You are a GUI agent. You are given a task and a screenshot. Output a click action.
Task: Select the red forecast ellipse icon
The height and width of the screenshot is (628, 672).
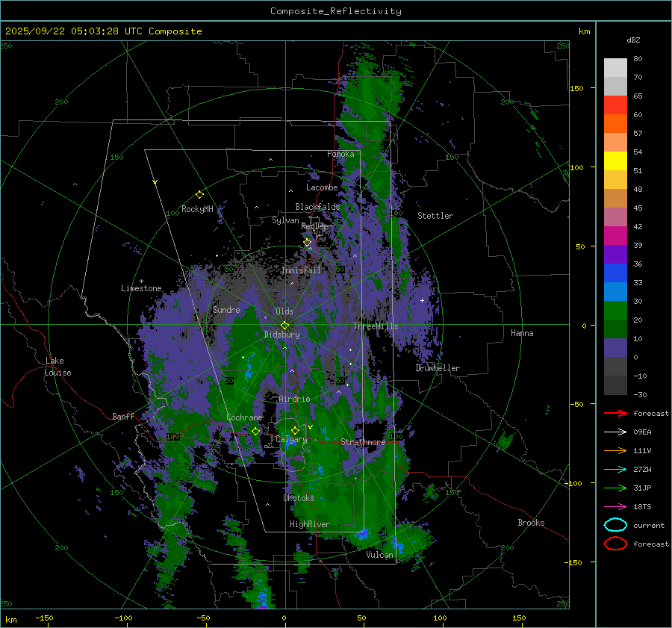click(x=615, y=544)
